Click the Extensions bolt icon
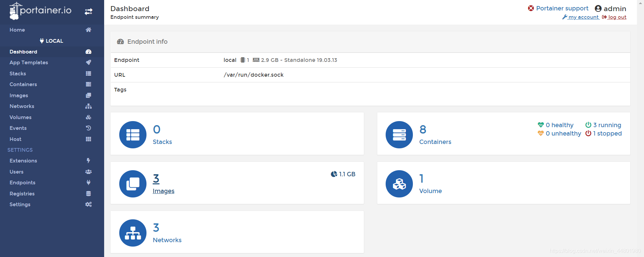The height and width of the screenshot is (257, 644). pos(88,160)
